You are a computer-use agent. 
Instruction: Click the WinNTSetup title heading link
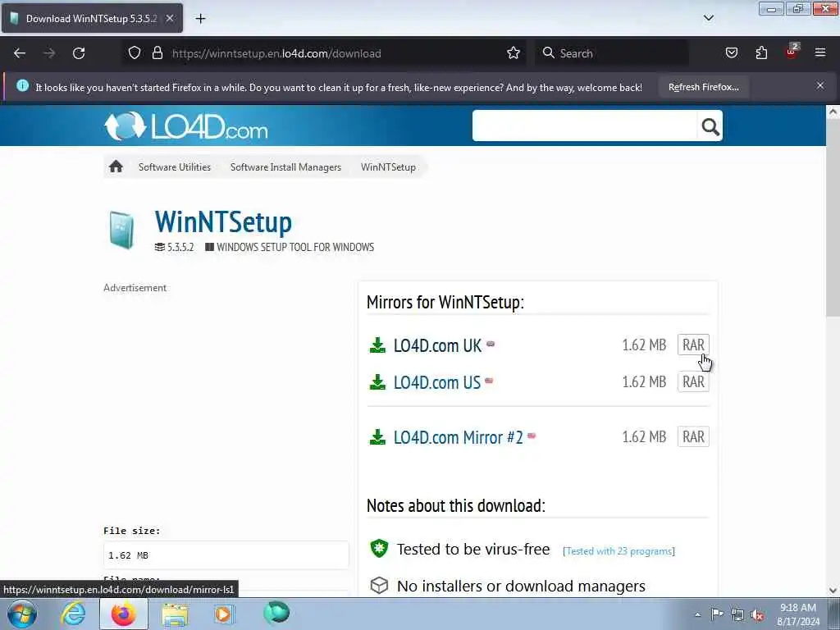(x=223, y=221)
